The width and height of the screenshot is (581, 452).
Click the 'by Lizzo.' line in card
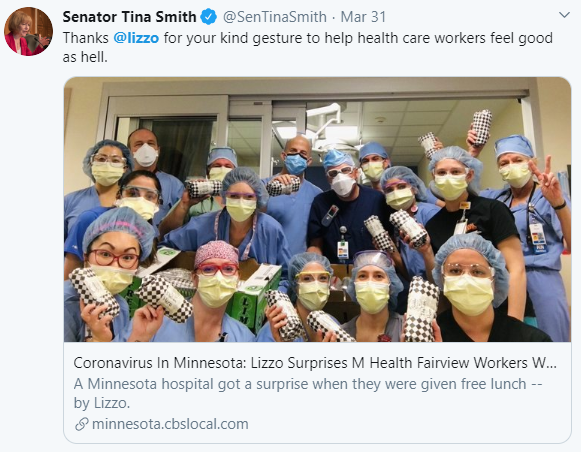click(102, 403)
